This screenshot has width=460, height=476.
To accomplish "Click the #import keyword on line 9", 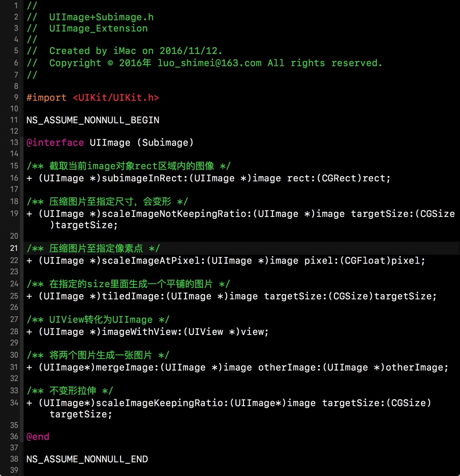I will pyautogui.click(x=46, y=98).
